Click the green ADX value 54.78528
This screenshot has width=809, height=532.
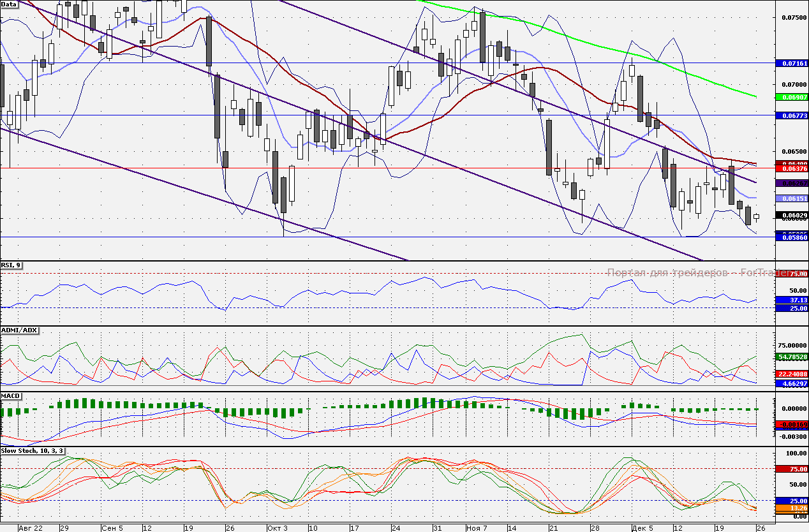pyautogui.click(x=791, y=357)
